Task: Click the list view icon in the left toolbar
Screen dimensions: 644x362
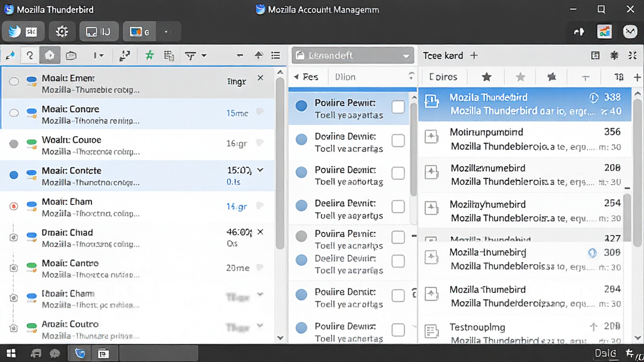Action: coord(276,55)
